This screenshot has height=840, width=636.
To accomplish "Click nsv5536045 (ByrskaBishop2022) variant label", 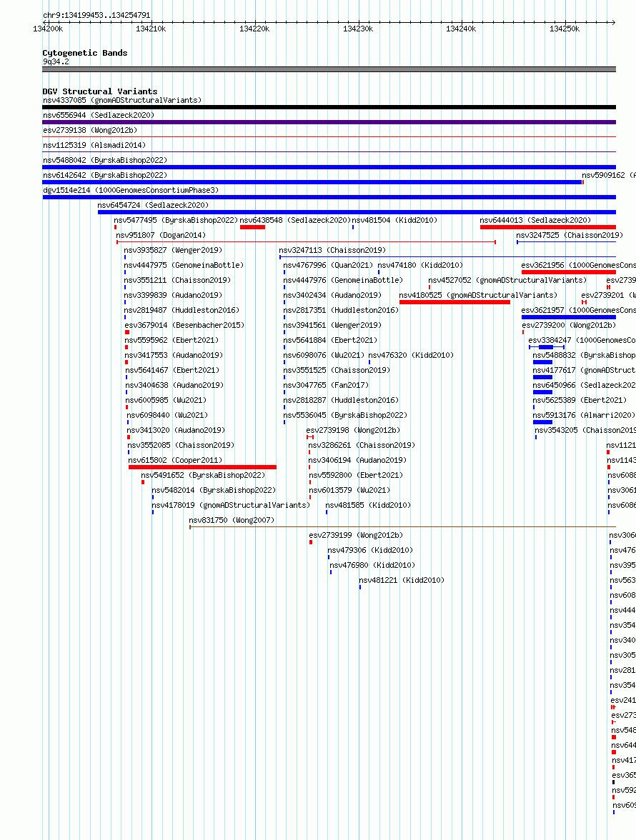I will pyautogui.click(x=345, y=415).
